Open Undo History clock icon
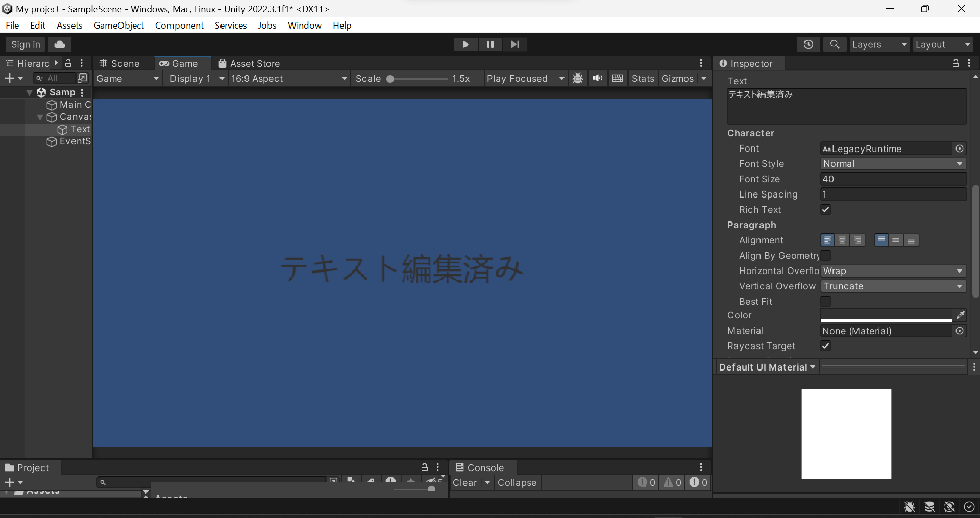Viewport: 980px width, 518px height. pos(808,44)
